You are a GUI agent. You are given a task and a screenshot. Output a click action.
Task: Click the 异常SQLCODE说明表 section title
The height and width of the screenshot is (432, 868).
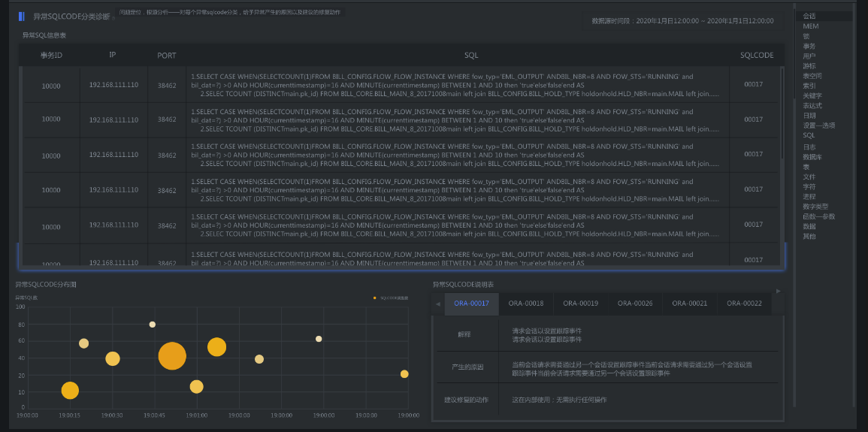pos(464,284)
